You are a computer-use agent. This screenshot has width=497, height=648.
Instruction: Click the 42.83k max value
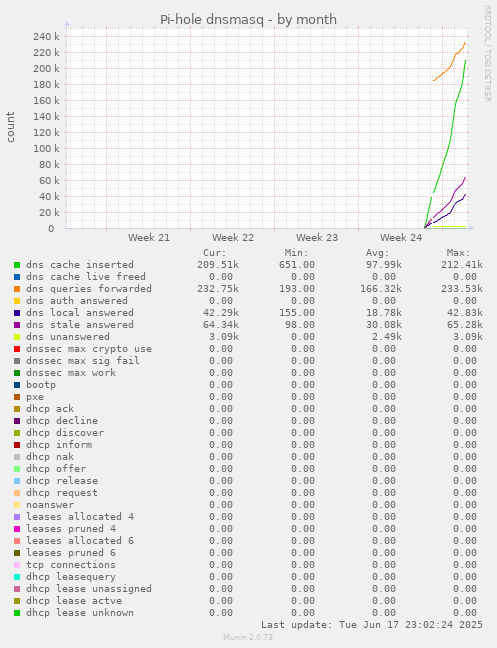click(465, 312)
